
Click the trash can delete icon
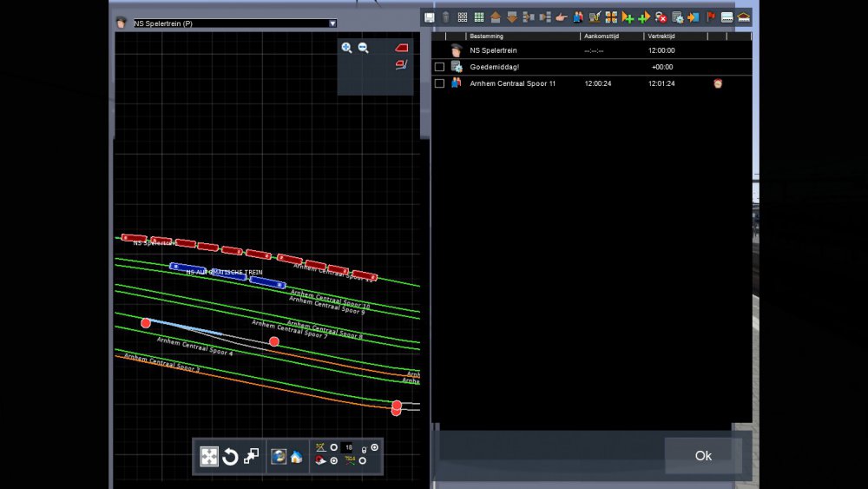445,17
